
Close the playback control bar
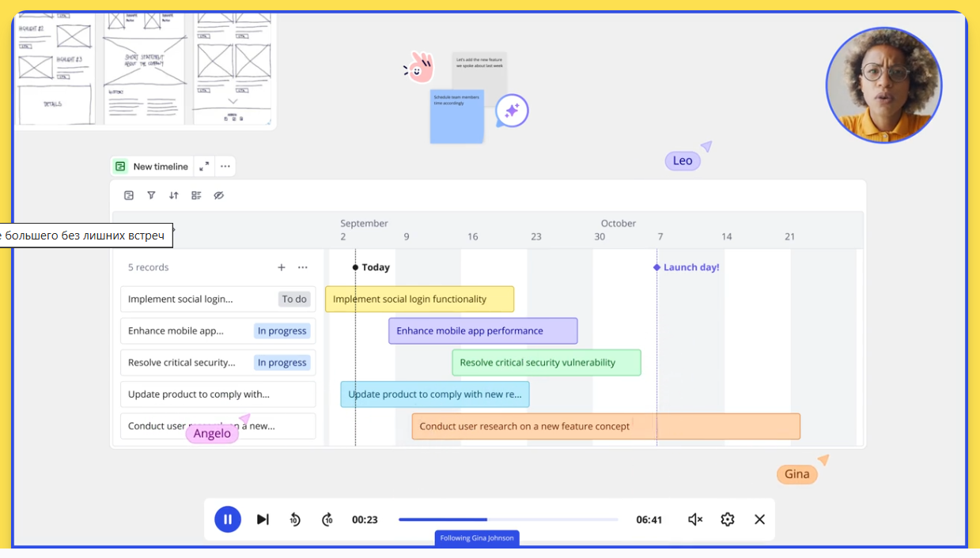coord(759,519)
